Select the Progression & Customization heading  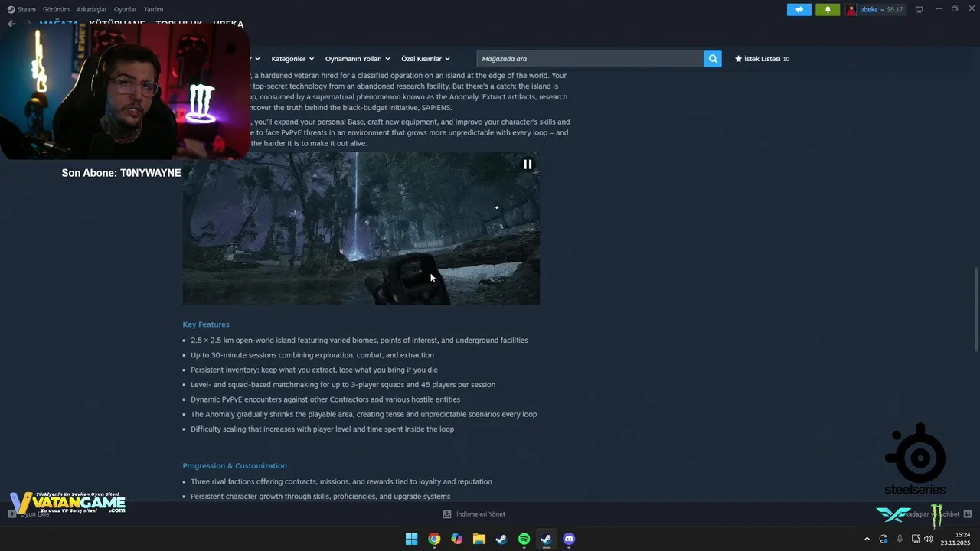tap(234, 466)
